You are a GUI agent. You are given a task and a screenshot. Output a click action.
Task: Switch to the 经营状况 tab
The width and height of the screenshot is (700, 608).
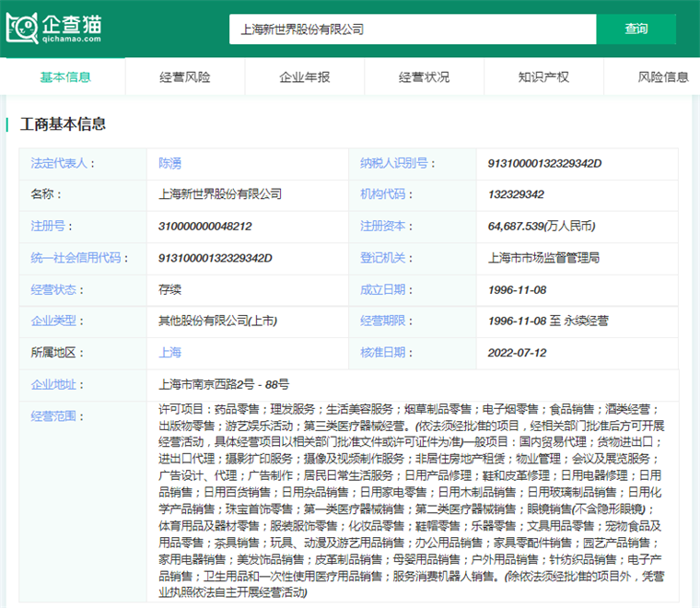tap(424, 77)
